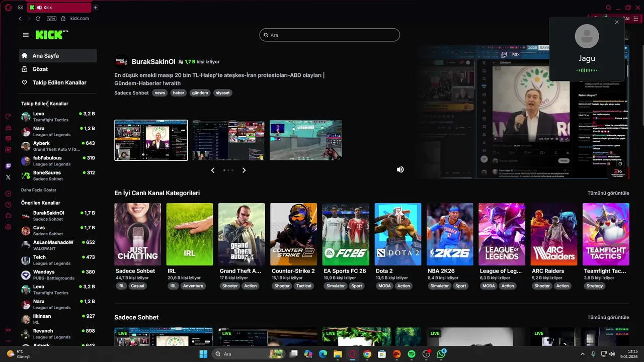Select the third featured stream thumbnail
Viewport: 644px width, 362px height.
coord(305,140)
